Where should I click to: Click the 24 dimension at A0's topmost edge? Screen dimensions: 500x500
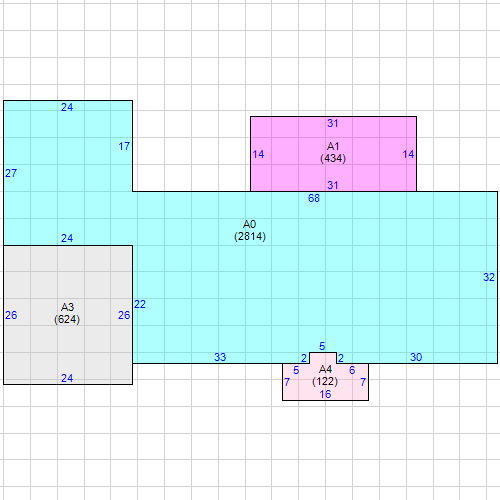67,107
